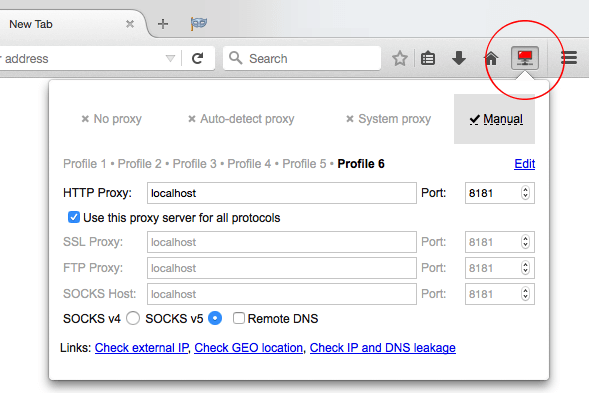This screenshot has height=393, width=589.
Task: Open a new tab with plus icon
Action: (163, 24)
